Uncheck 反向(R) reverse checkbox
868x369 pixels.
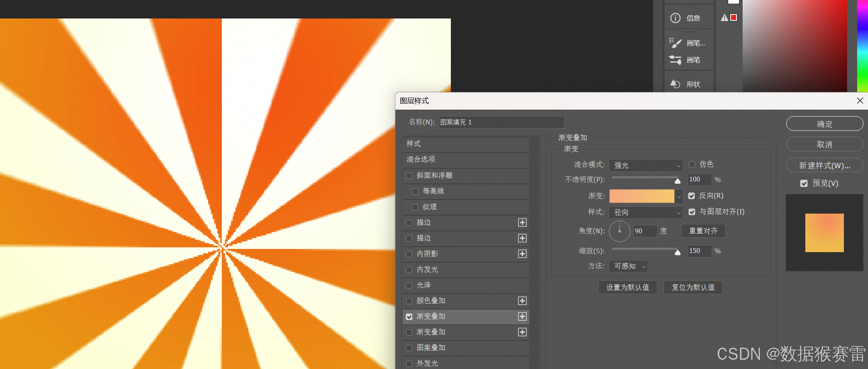[x=692, y=196]
